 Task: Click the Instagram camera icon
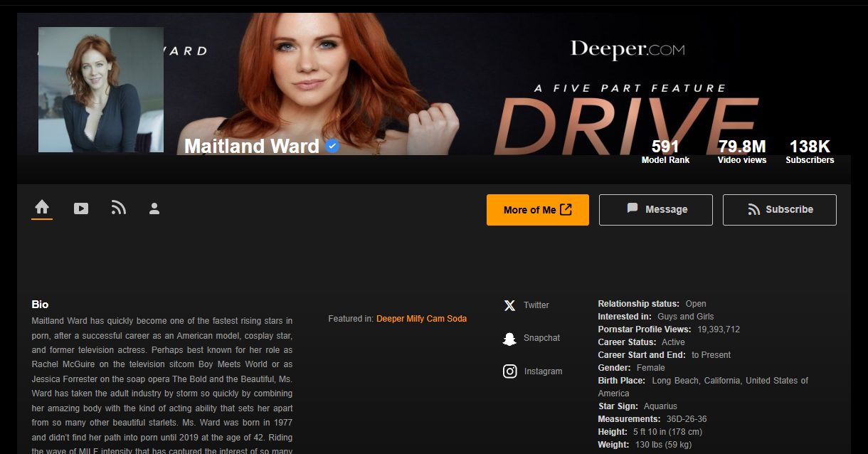[x=509, y=371]
